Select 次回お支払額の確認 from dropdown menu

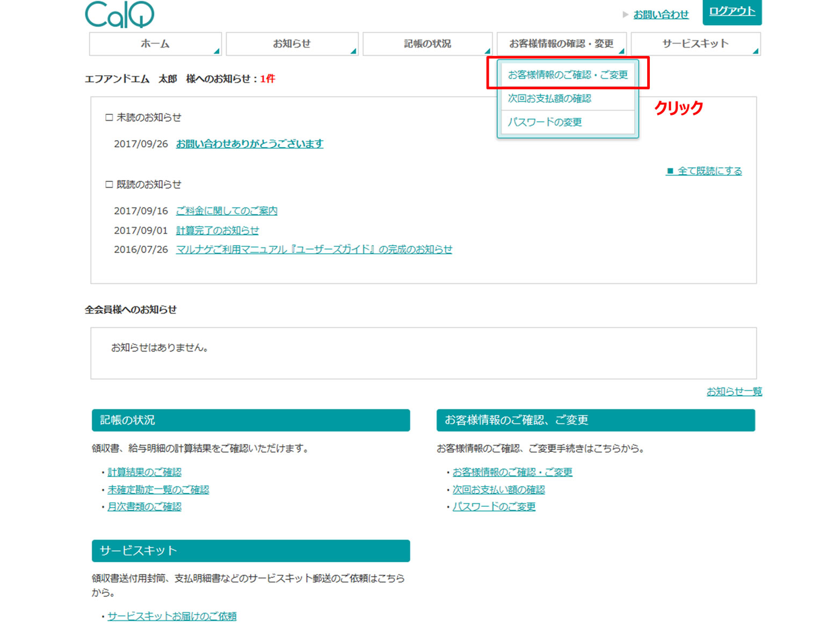pos(568,99)
